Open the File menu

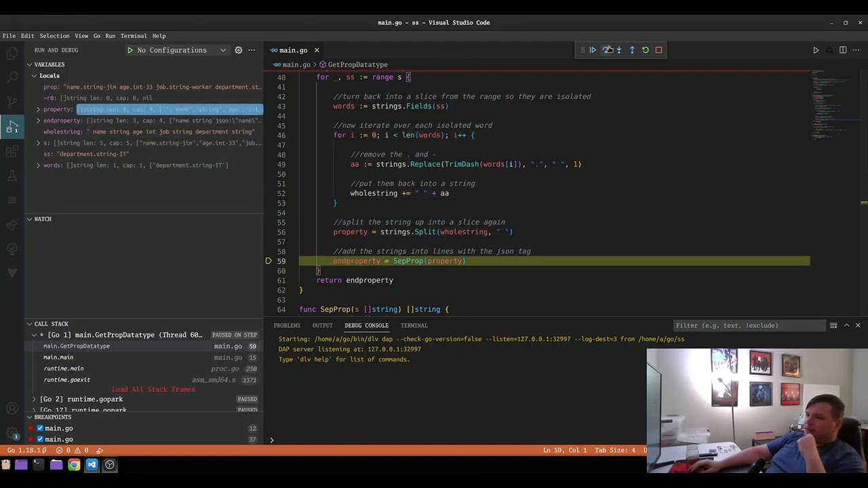point(9,36)
